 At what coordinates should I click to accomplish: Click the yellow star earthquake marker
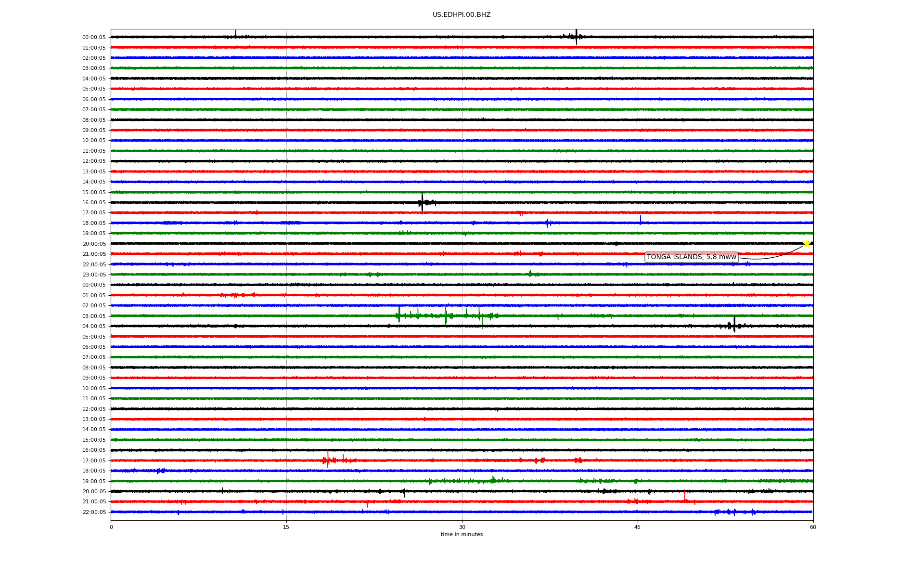coord(807,244)
